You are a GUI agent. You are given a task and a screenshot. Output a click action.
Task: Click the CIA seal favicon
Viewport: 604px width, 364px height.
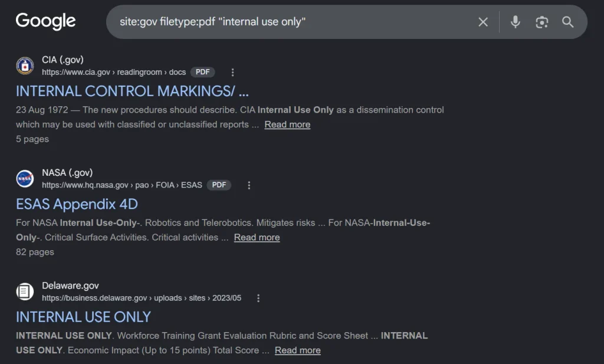(x=25, y=65)
